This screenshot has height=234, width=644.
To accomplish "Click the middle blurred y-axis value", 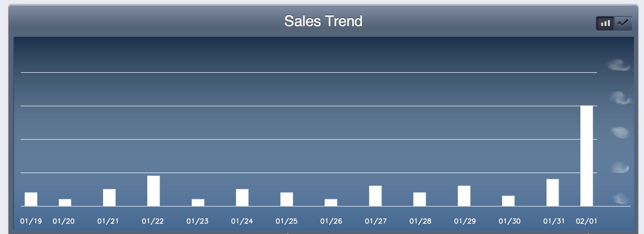I will pos(620,132).
